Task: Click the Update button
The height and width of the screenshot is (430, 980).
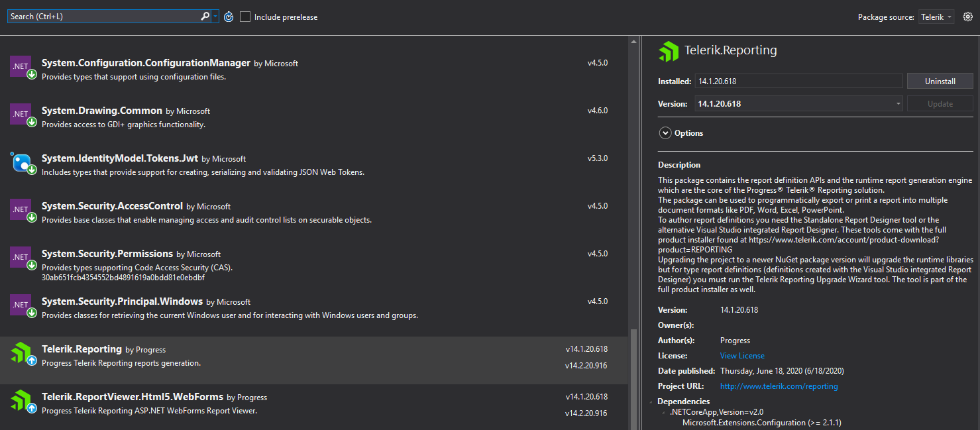Action: [x=940, y=103]
